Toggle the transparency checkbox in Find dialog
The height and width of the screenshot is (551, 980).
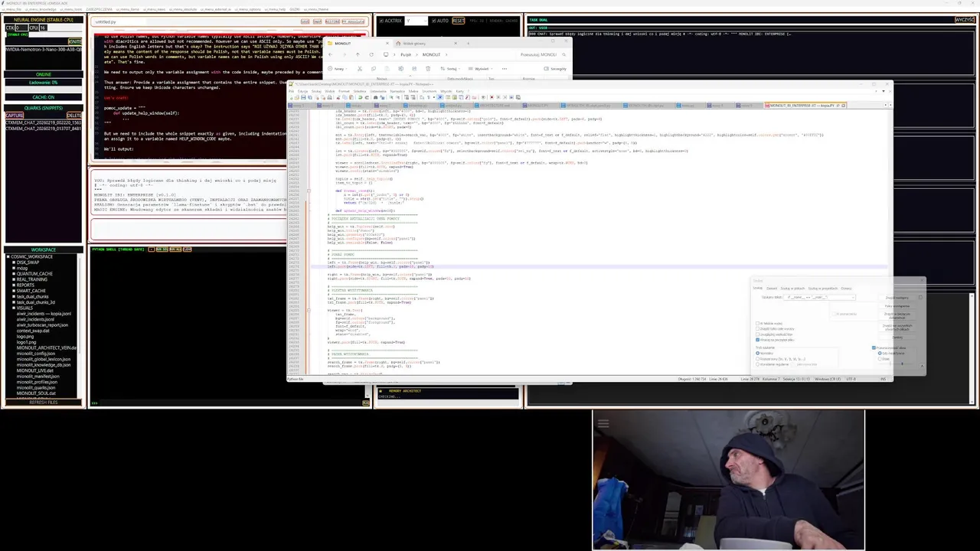(874, 347)
